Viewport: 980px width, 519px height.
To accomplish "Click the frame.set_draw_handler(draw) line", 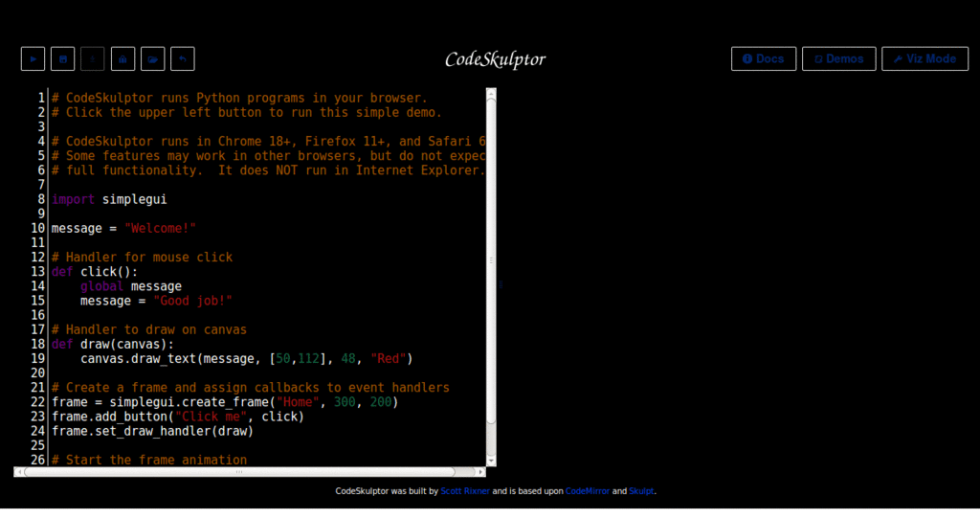I will (152, 431).
